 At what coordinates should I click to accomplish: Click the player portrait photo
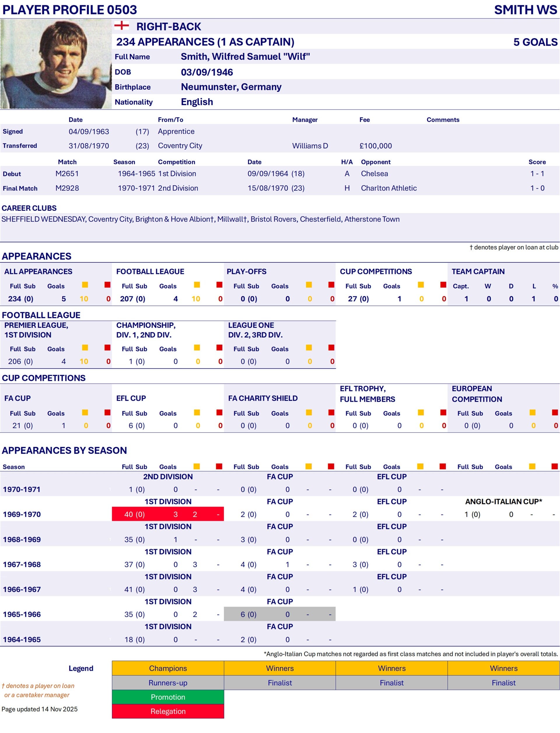click(56, 64)
